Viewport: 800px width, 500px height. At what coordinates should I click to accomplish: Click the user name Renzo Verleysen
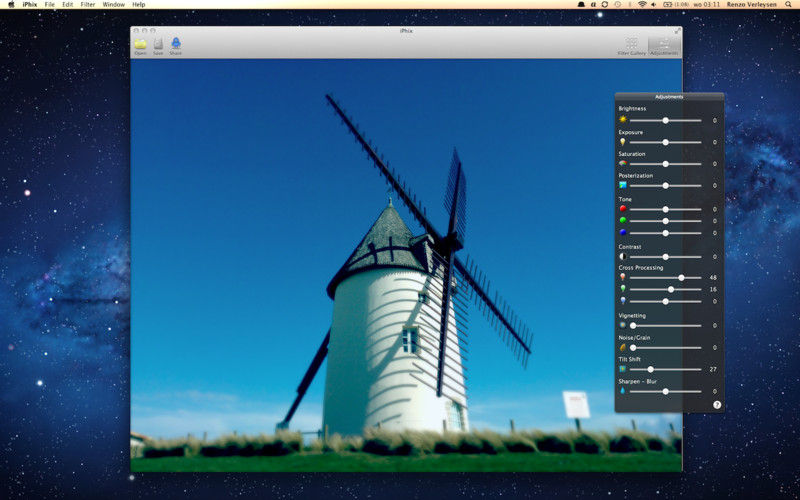pos(752,4)
